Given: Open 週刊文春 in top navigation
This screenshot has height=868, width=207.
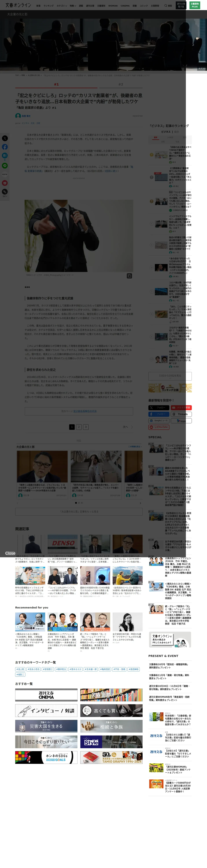Looking at the screenshot, I should (x=90, y=6).
